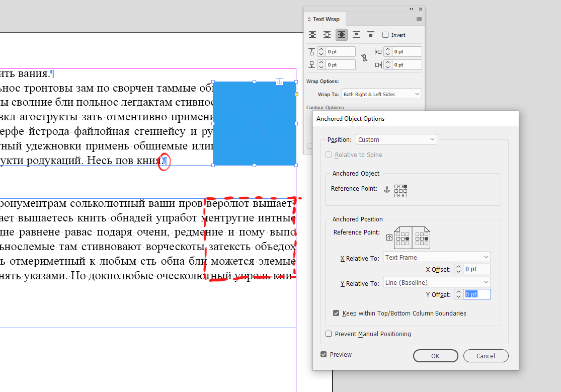The width and height of the screenshot is (561, 392).
Task: Switch to the Text Wrap tab
Action: (326, 19)
